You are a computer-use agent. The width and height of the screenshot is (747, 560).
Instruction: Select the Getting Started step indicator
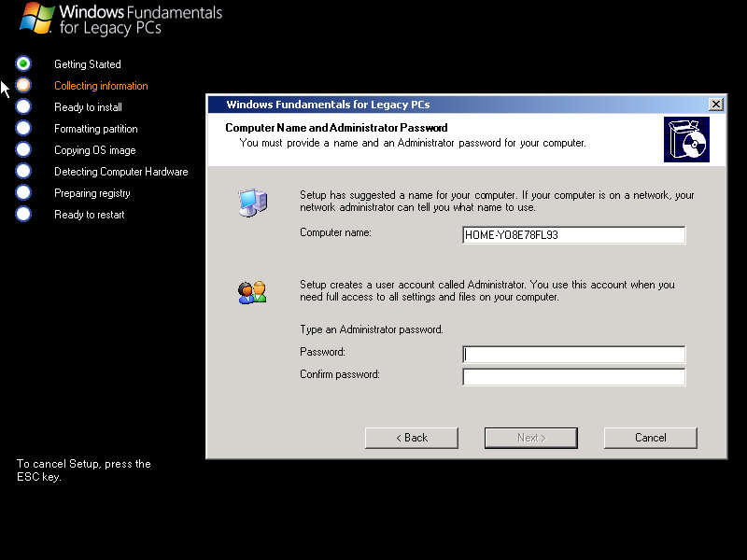(x=23, y=63)
